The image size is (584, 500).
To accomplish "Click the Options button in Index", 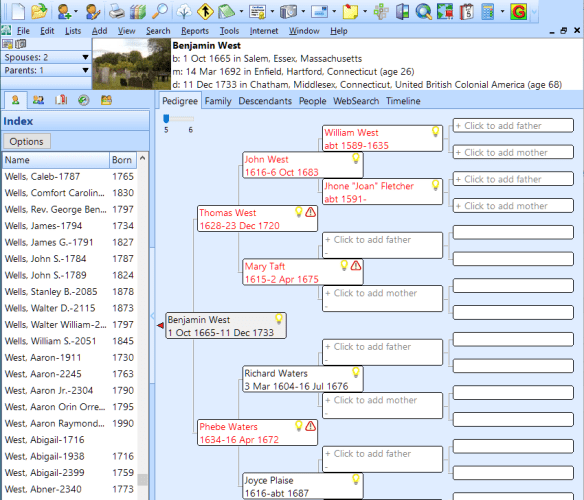I will (26, 142).
